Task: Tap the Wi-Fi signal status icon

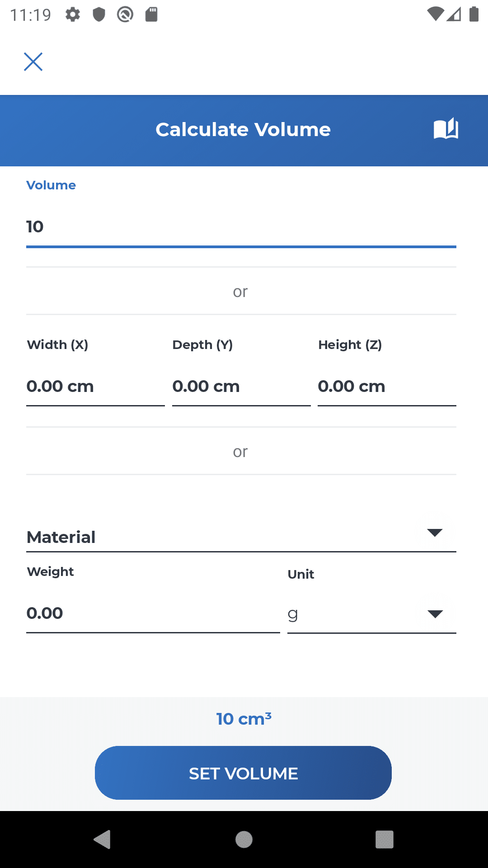Action: click(435, 14)
